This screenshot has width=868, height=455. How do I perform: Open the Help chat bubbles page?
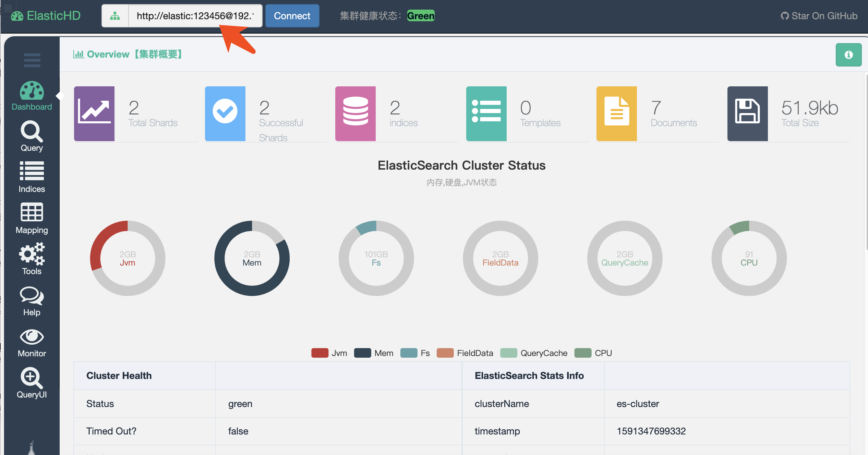tap(32, 301)
